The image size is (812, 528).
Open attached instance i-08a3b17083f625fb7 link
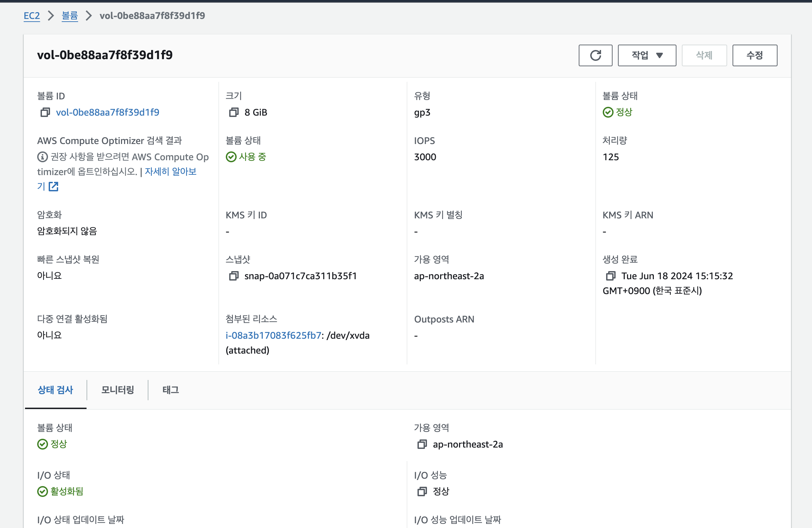[x=273, y=335]
